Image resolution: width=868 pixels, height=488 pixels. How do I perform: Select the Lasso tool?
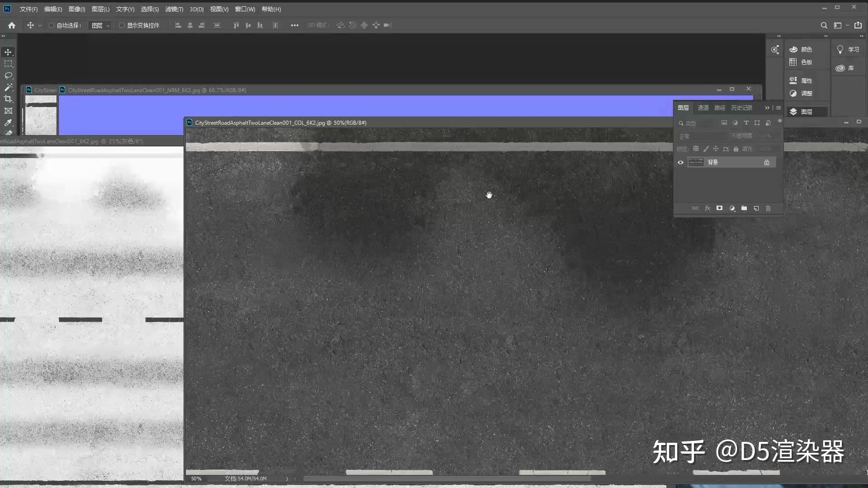point(8,75)
